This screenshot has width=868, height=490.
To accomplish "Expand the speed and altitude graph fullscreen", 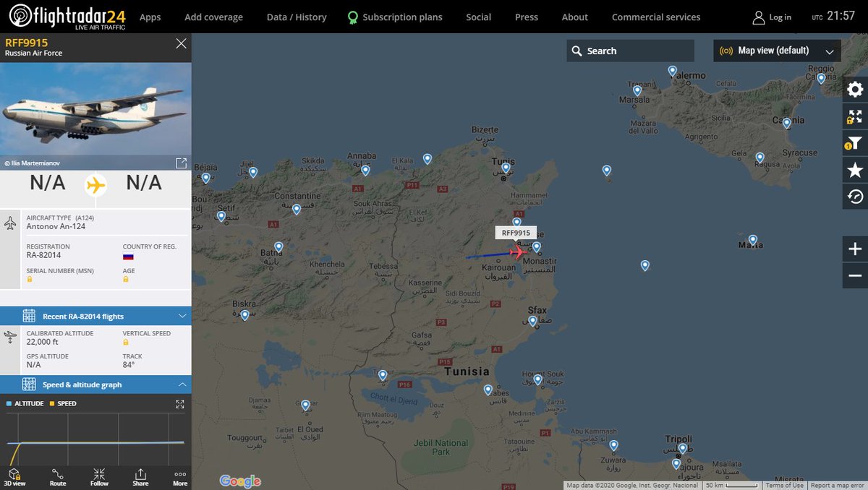I will (x=180, y=404).
